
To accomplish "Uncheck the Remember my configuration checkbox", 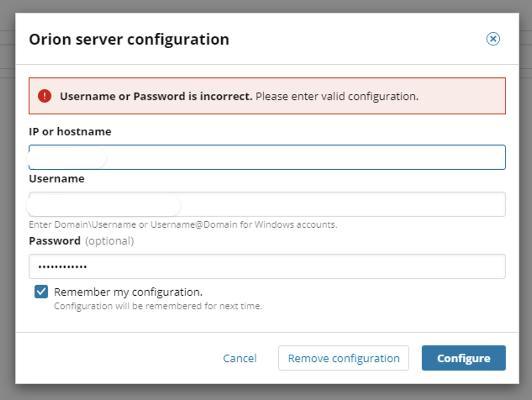I will [41, 292].
